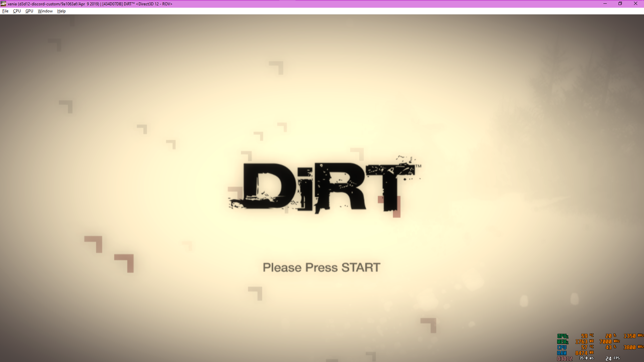This screenshot has height=362, width=644.
Task: Open the Window menu
Action: [45, 11]
